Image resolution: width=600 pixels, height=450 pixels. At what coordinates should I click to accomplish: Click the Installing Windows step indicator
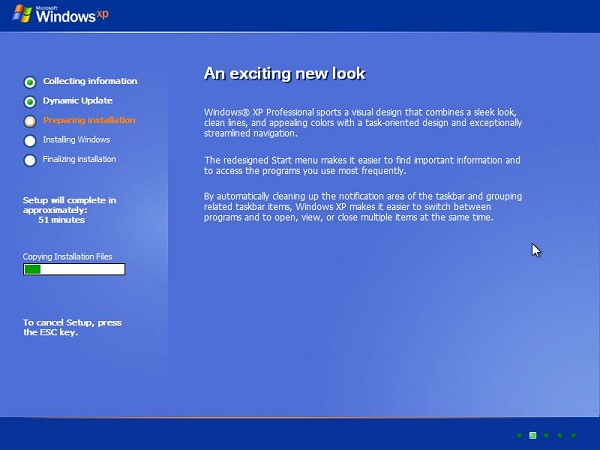tap(30, 141)
